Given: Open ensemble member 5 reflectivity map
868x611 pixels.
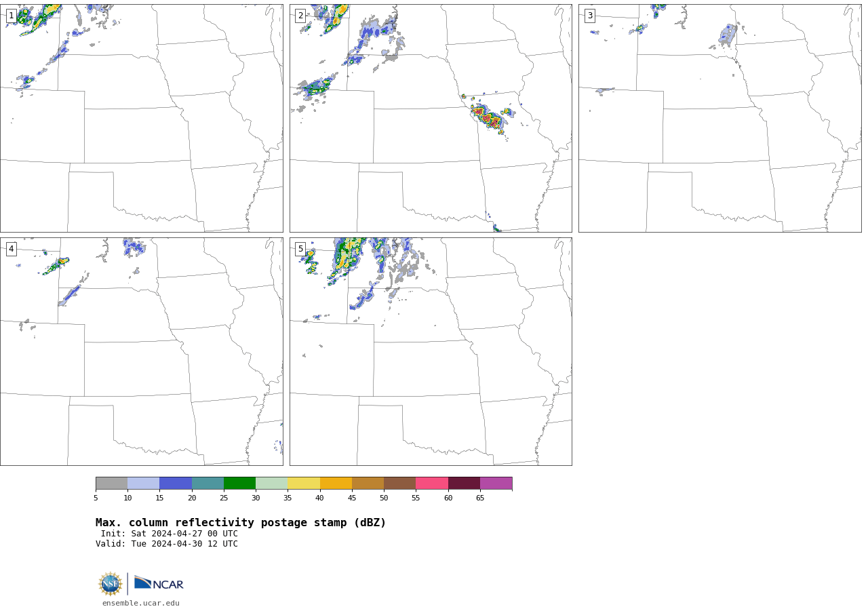Looking at the screenshot, I should (x=431, y=351).
